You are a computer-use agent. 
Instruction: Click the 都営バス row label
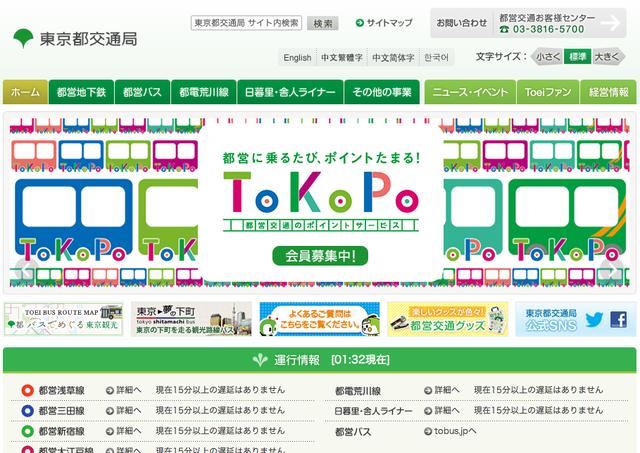[353, 432]
